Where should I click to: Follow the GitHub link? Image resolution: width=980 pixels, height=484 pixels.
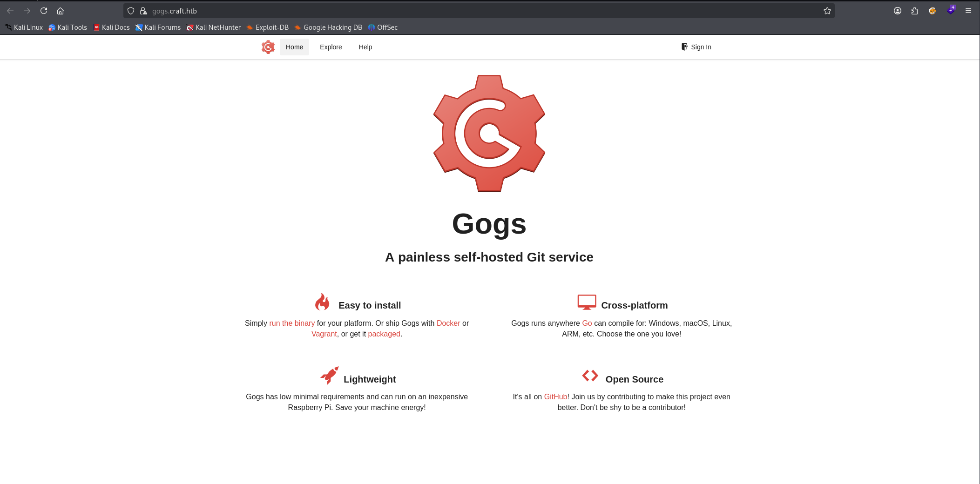click(x=555, y=397)
